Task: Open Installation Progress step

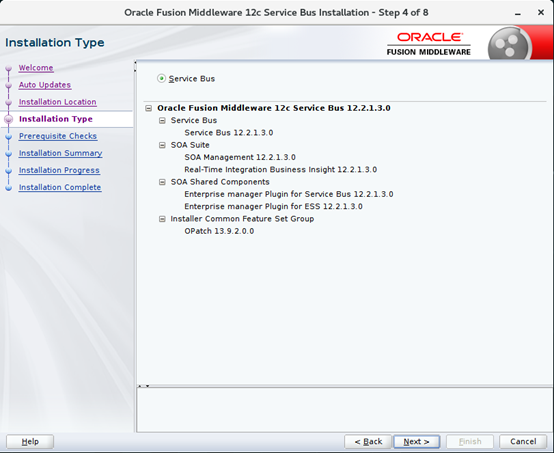Action: tap(59, 170)
